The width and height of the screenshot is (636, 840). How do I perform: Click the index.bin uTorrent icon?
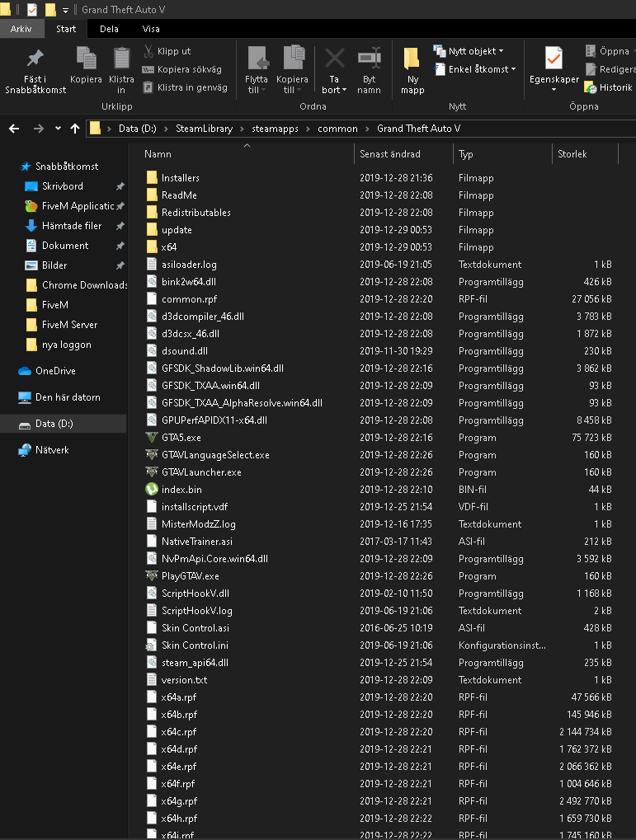(152, 489)
